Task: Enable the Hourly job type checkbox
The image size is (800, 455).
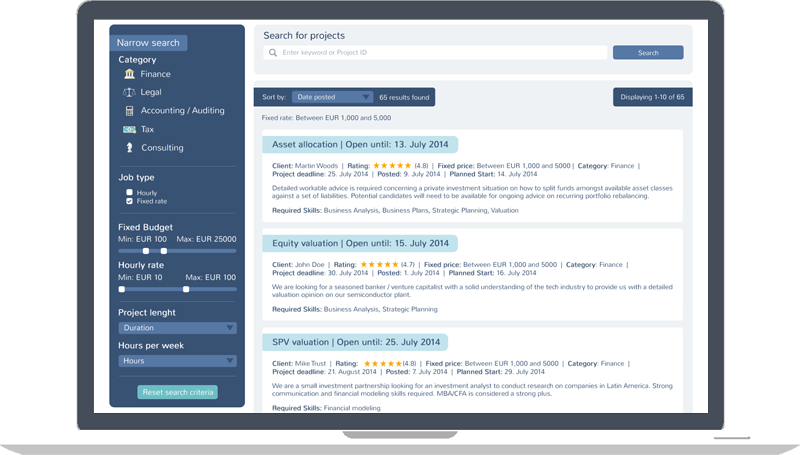Action: [129, 192]
